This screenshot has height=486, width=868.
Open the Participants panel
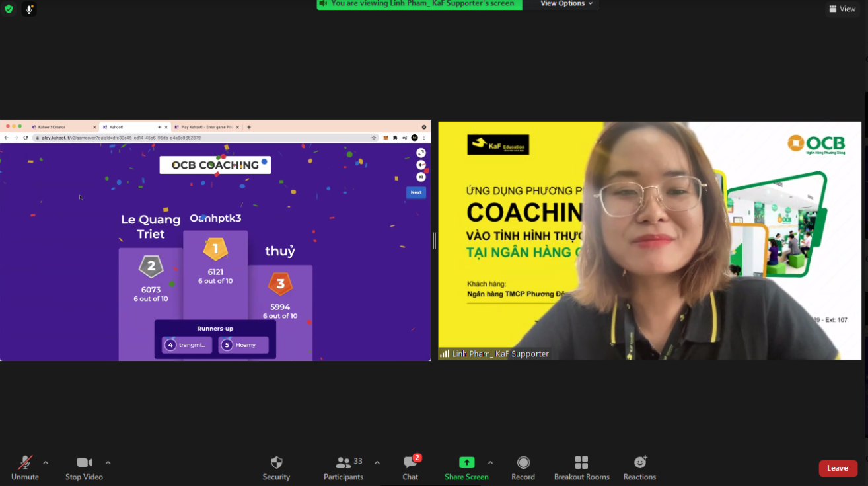[x=344, y=467]
